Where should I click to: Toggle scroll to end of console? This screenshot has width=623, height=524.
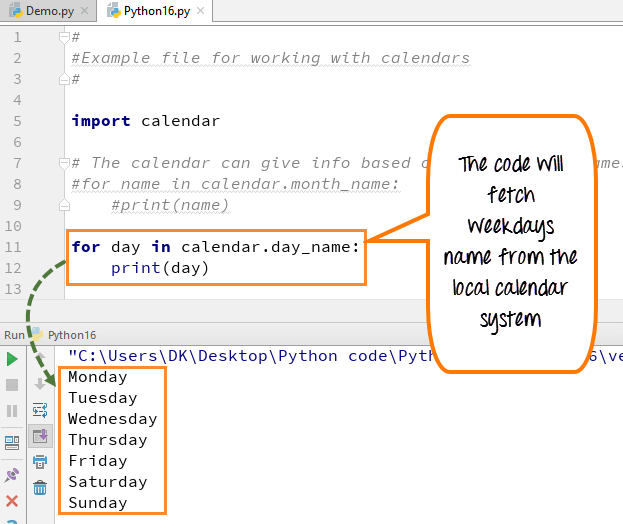pos(40,436)
